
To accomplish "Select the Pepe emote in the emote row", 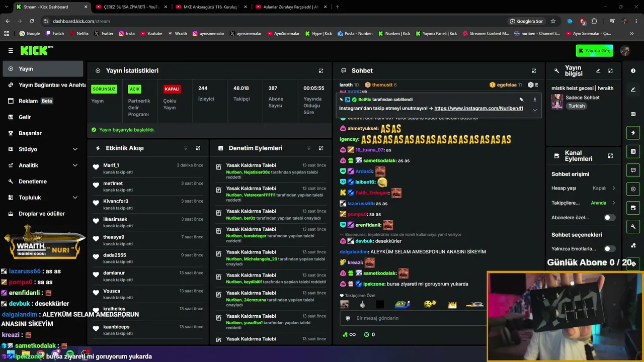I will point(402,304).
